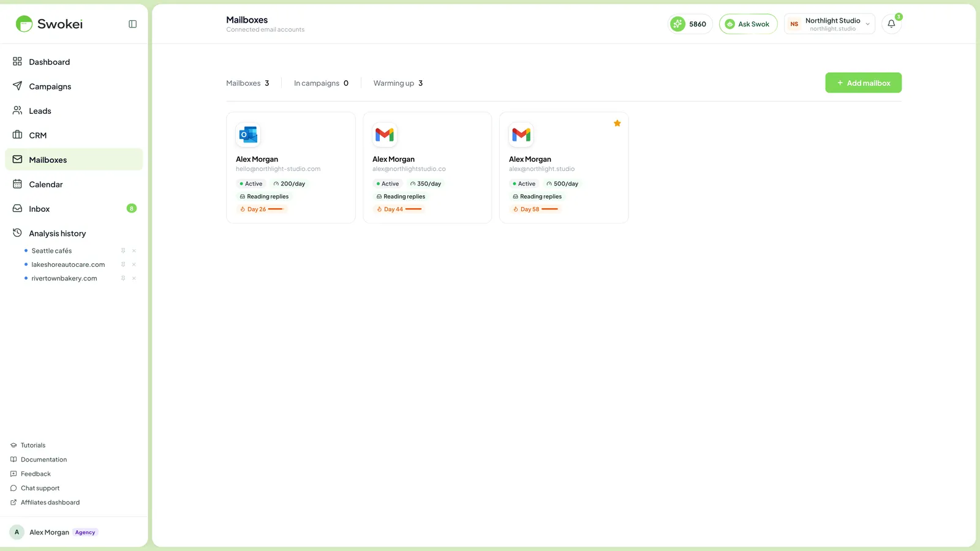Screen dimensions: 980x551
Task: Collapse the sidebar with the panel icon
Action: click(x=132, y=24)
